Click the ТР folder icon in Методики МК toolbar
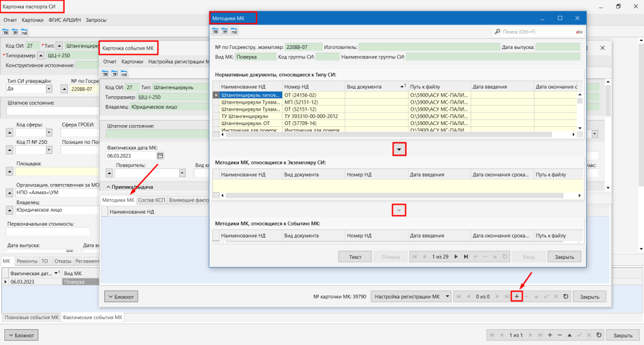Screen dimensions: 644x345 coord(225,31)
